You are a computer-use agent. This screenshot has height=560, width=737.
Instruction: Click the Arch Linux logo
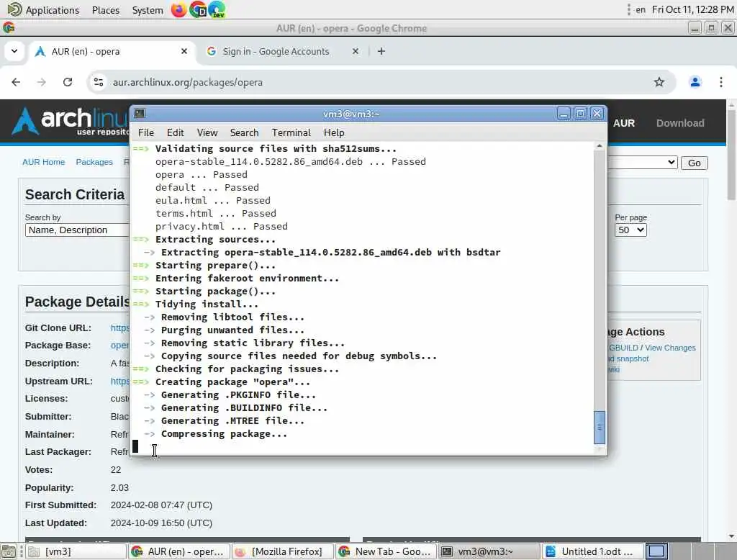(71, 122)
